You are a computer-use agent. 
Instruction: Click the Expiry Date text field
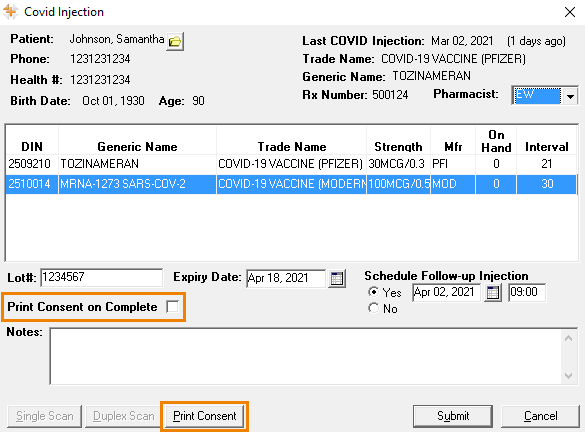point(285,278)
